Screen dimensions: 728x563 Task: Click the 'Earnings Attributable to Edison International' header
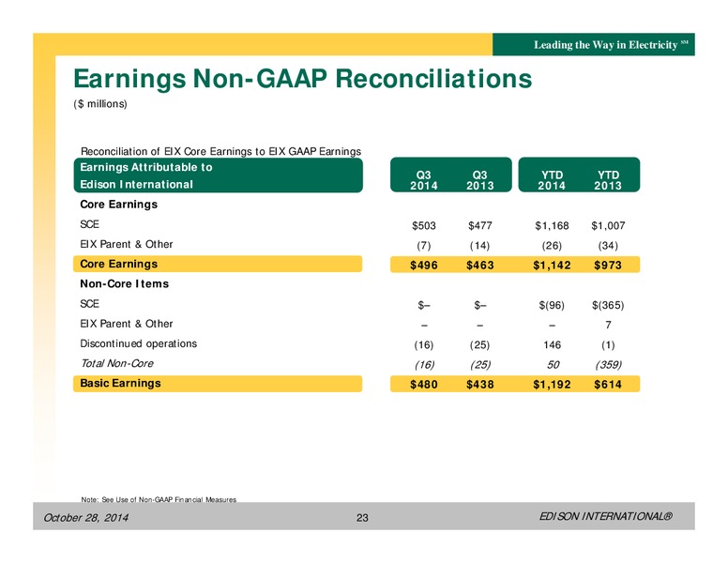(219, 175)
